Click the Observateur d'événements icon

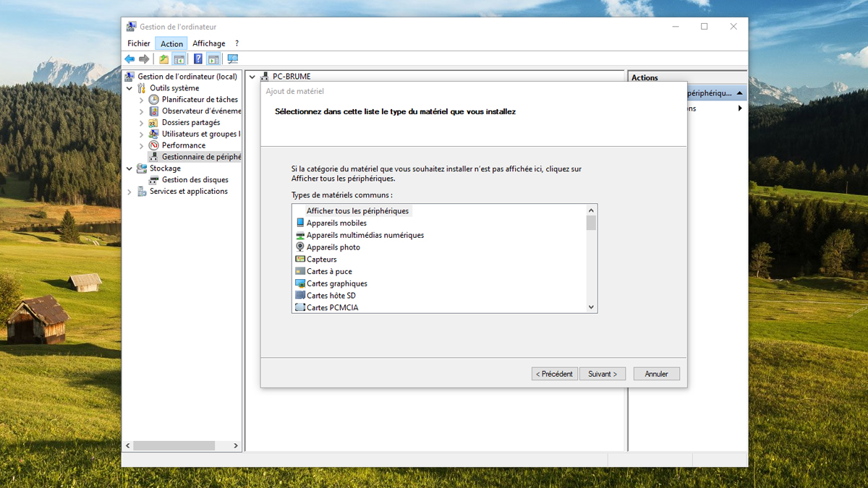[153, 111]
